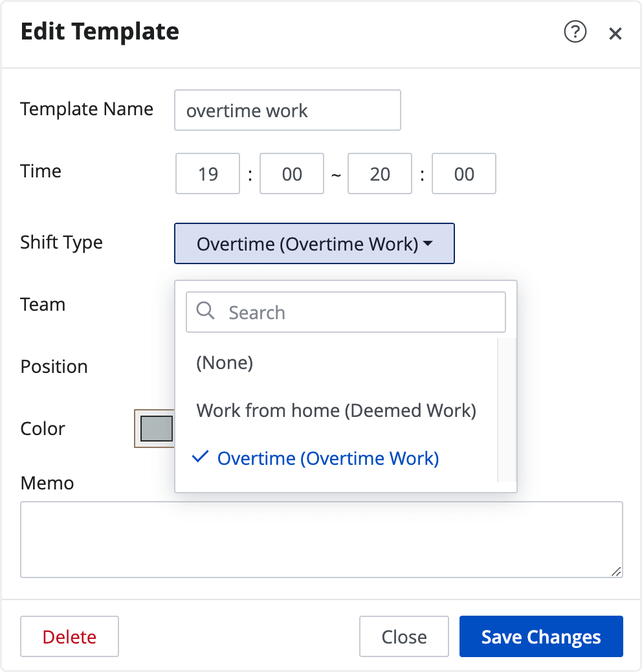Collapse the Shift Type dropdown
This screenshot has width=642, height=672.
pyautogui.click(x=315, y=243)
